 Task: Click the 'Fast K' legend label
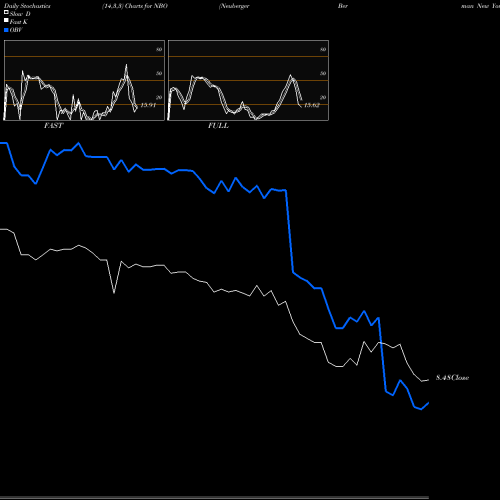(x=19, y=22)
